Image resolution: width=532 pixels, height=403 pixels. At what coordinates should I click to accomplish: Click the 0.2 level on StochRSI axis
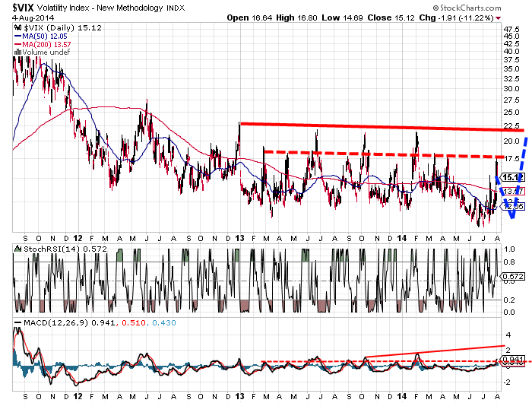(x=509, y=300)
